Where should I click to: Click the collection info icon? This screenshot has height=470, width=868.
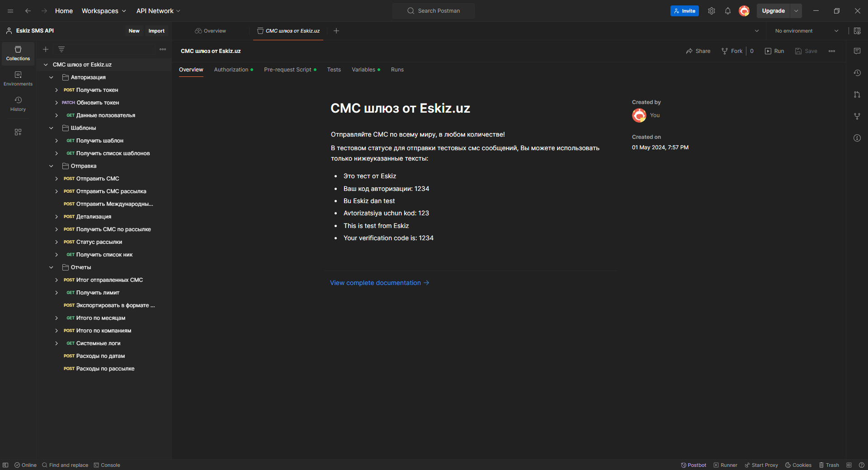point(857,138)
